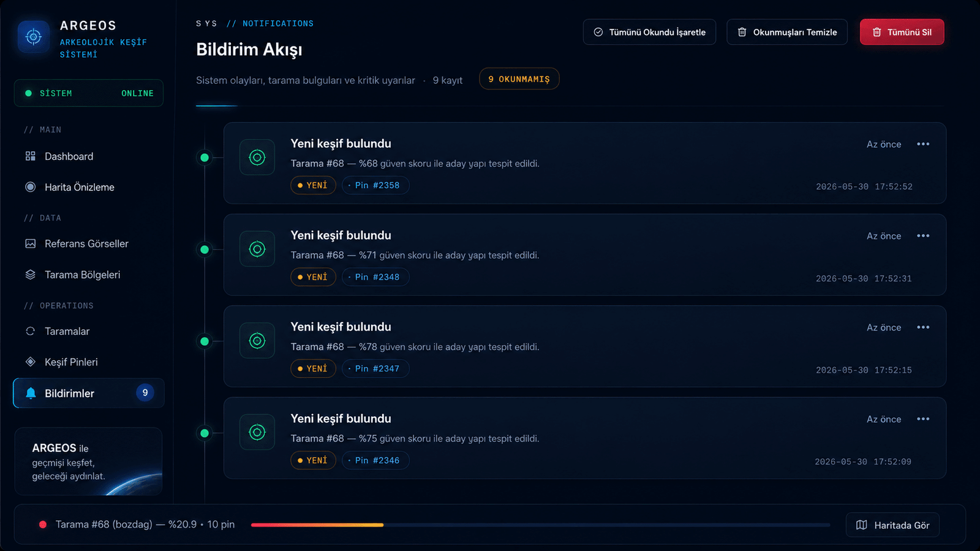Image resolution: width=980 pixels, height=551 pixels.
Task: Click the Bildirim Akışı heading
Action: pos(249,50)
